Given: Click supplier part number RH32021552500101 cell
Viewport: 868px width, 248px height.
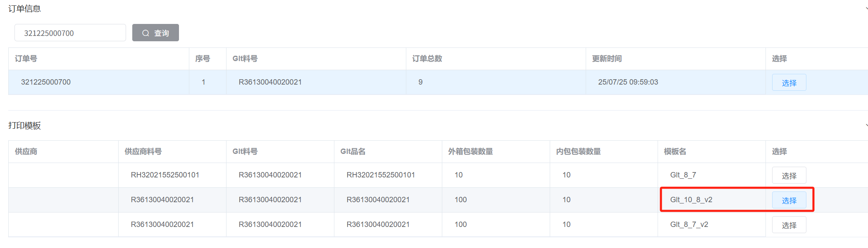Looking at the screenshot, I should click(165, 175).
